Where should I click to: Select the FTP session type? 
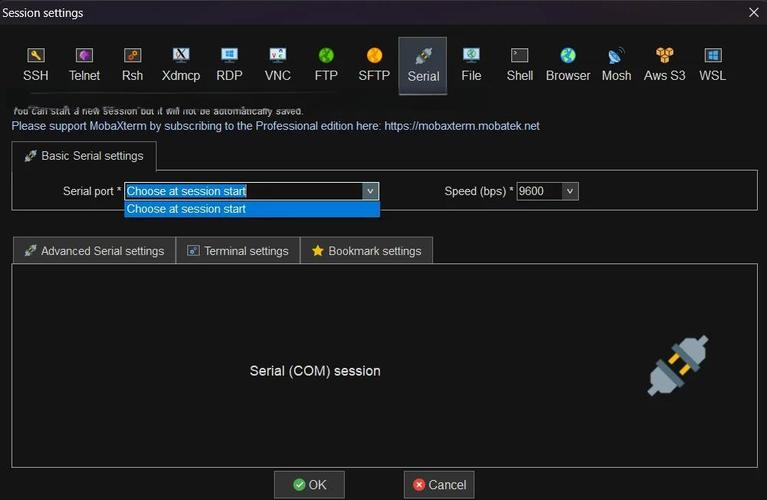pos(326,65)
